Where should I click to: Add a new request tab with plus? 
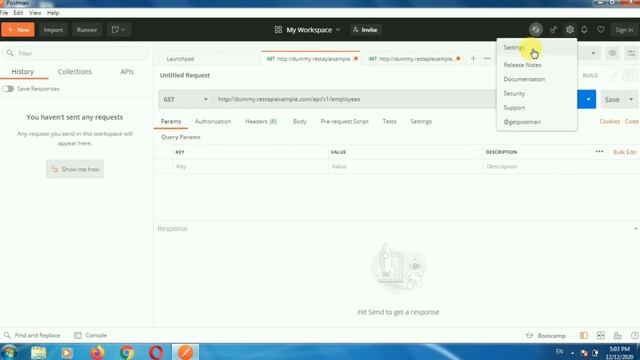click(x=473, y=58)
